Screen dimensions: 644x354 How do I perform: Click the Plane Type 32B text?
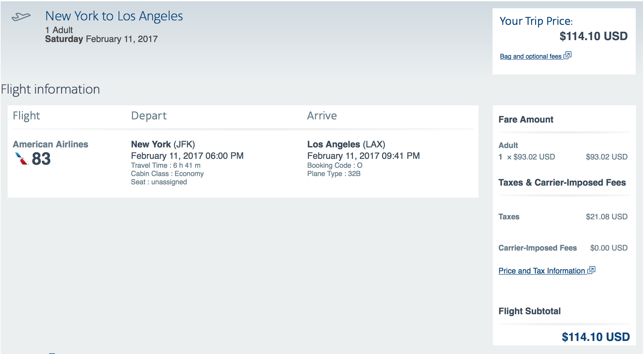334,174
